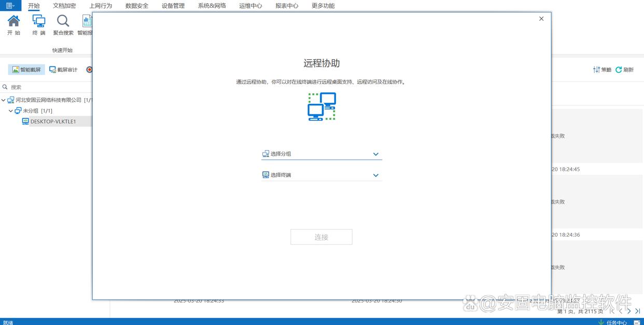The width and height of the screenshot is (644, 325).
Task: Go to previous page pagination arrow
Action: 621,311
